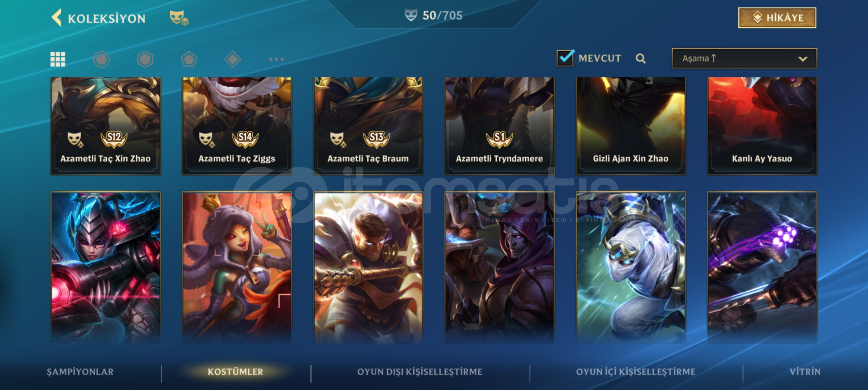
Task: Click the search magnifier icon
Action: coord(641,58)
